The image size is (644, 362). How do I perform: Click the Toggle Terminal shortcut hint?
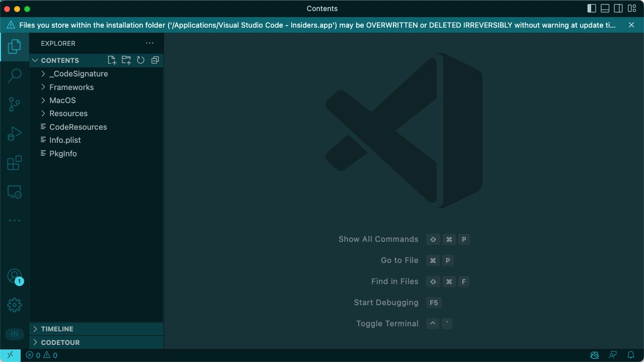[405, 324]
